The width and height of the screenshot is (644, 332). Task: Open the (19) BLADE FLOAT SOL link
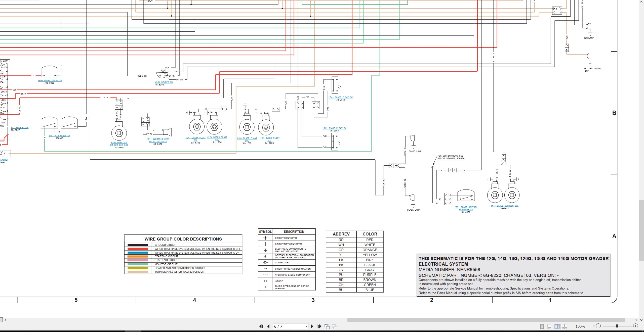tap(269, 139)
